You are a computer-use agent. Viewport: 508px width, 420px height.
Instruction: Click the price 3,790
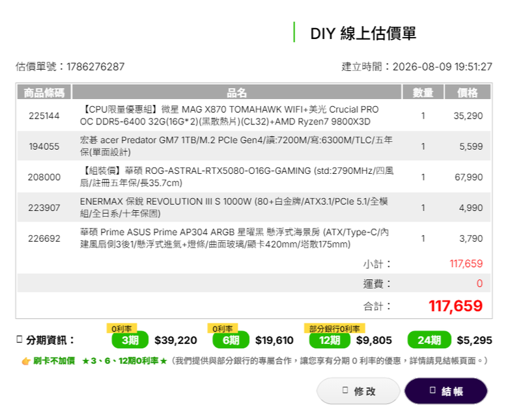point(471,238)
